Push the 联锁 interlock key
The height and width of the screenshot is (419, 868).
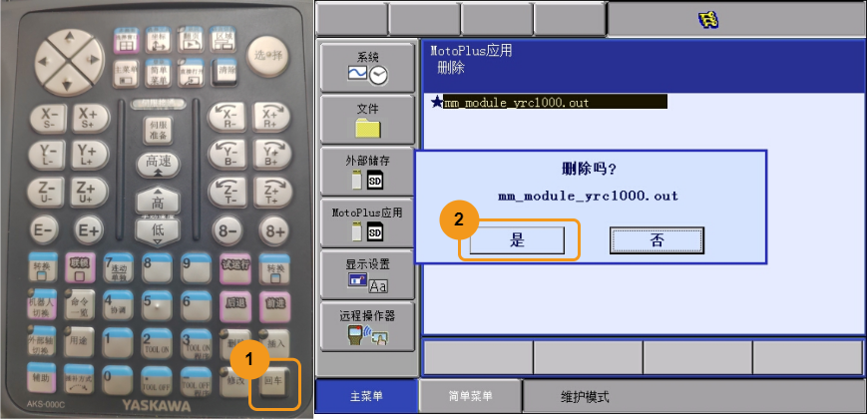79,268
